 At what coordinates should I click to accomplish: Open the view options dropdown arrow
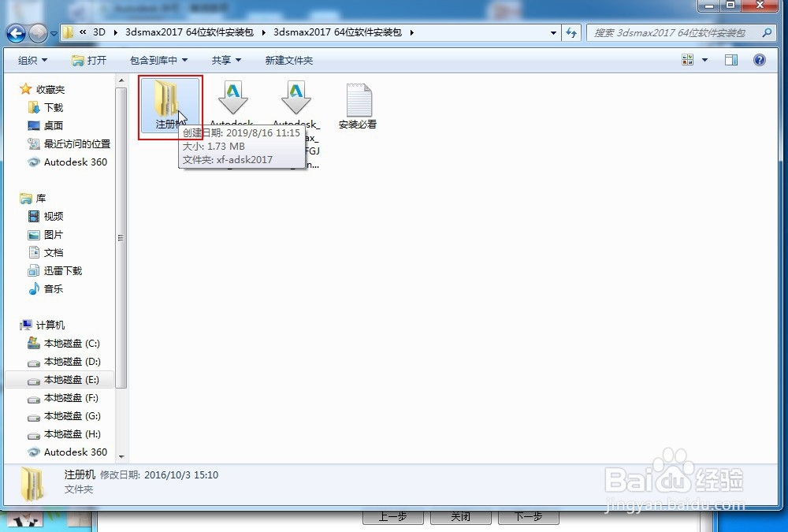click(x=704, y=61)
